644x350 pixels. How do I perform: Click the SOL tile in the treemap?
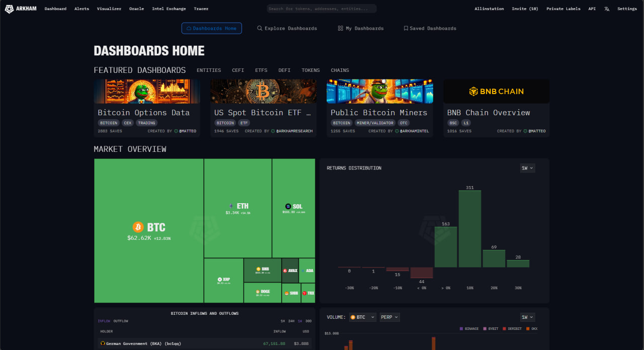294,208
